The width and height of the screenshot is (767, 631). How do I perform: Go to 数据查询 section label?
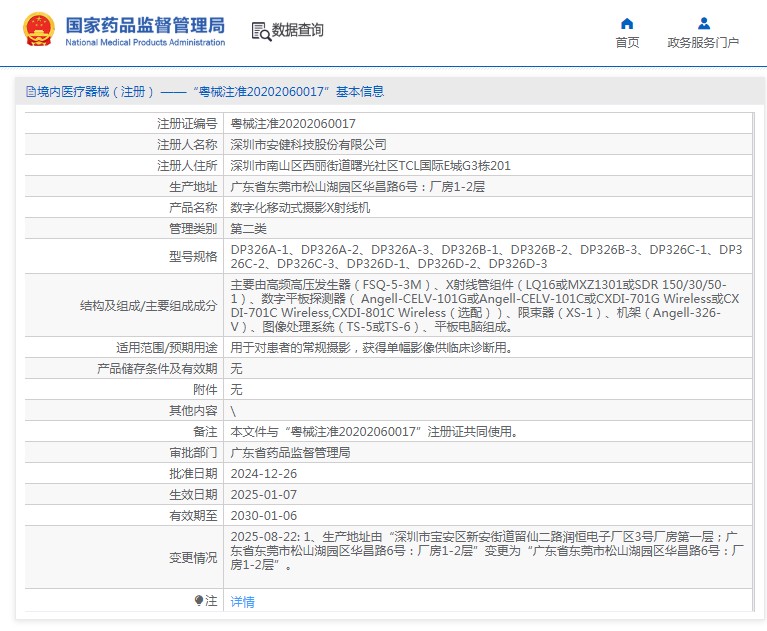click(298, 31)
